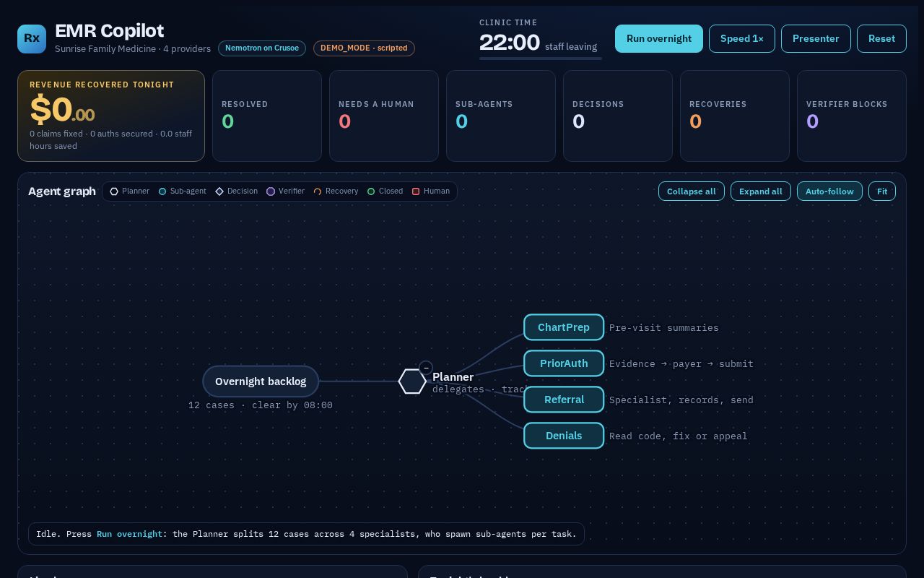Click the Resolved stat card

(x=267, y=116)
